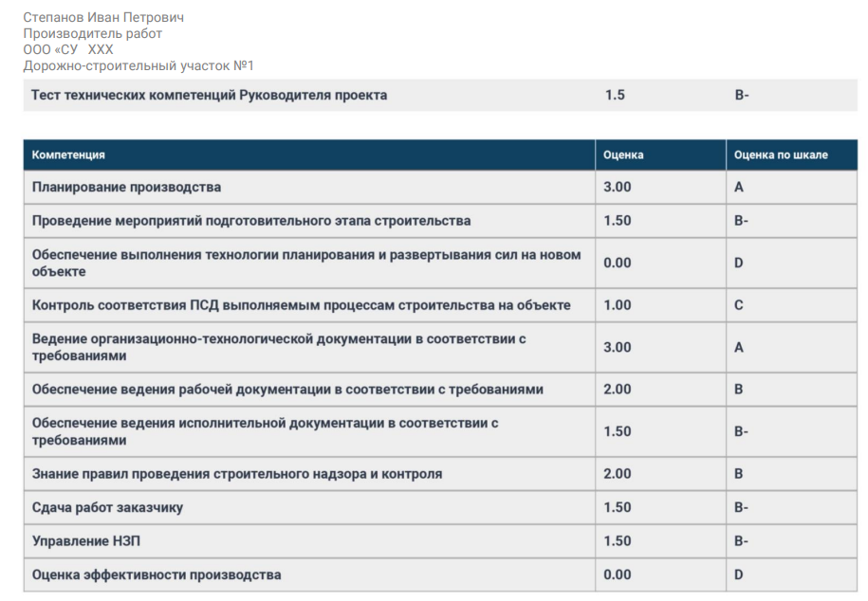Click the Компетенция column header
Image resolution: width=868 pixels, height=601 pixels.
pyautogui.click(x=68, y=155)
